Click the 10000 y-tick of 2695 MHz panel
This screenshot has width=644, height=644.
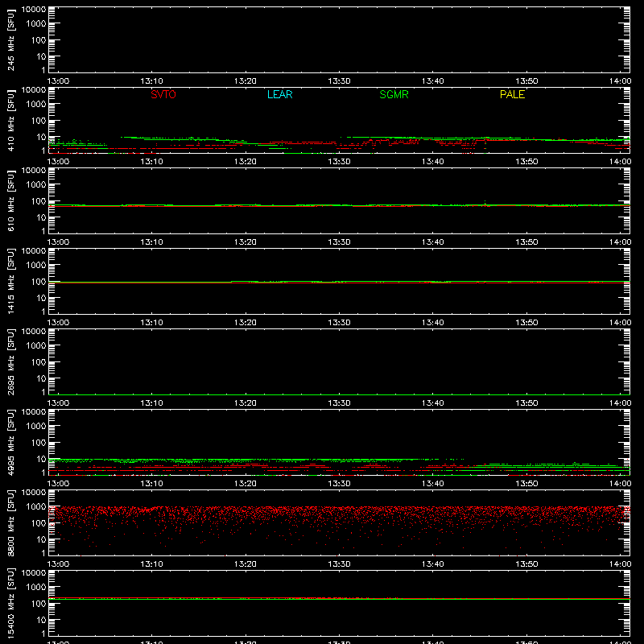click(33, 332)
